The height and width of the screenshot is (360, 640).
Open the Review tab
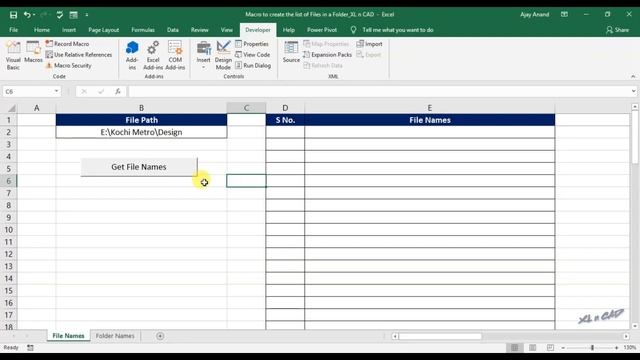point(199,30)
